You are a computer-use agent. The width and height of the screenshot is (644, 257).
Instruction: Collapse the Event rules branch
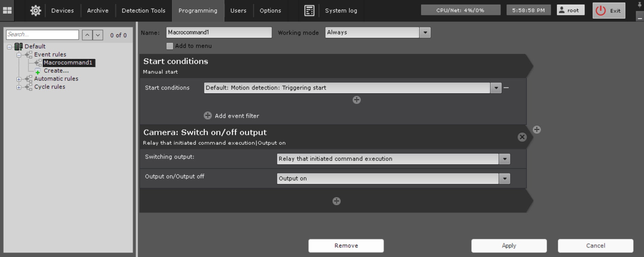click(19, 55)
